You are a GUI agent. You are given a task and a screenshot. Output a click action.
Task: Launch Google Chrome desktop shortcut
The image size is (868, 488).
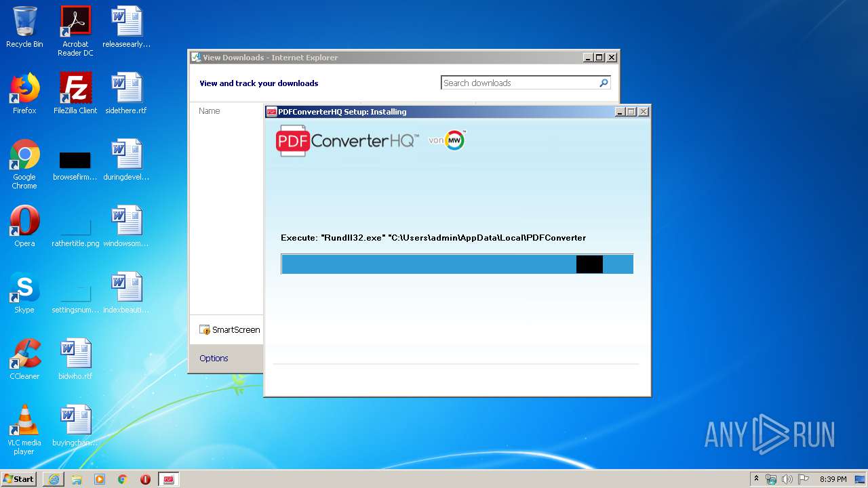click(24, 164)
